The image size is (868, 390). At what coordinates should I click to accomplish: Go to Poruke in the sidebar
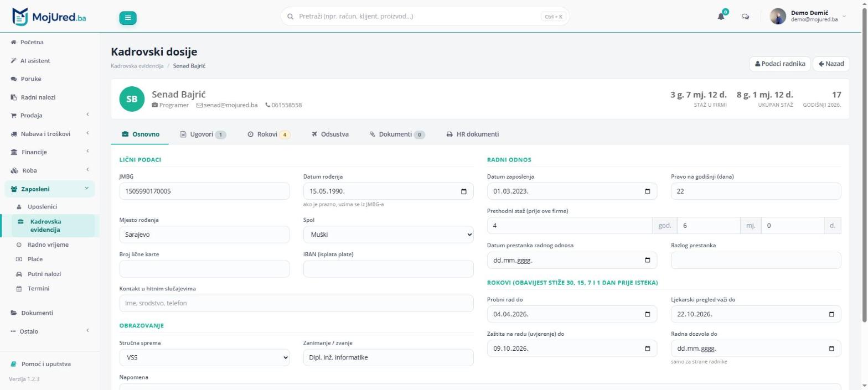pyautogui.click(x=50, y=79)
